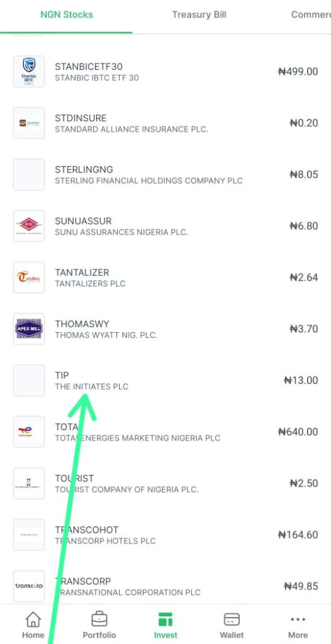Screen dimensions: 331x644
Task: Tap the Sunu Assurances logo
Action: pos(29,226)
